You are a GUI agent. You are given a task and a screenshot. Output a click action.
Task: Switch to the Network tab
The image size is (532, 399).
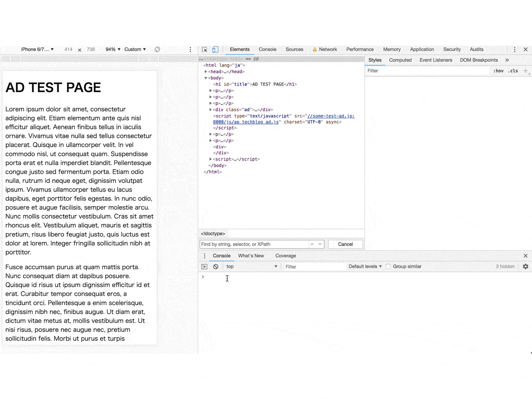coord(328,49)
